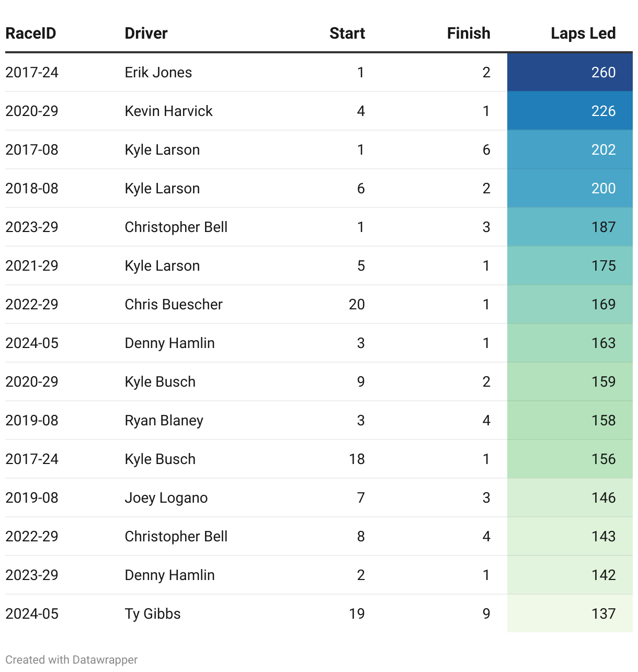
Task: Click the Start column header
Action: click(347, 33)
